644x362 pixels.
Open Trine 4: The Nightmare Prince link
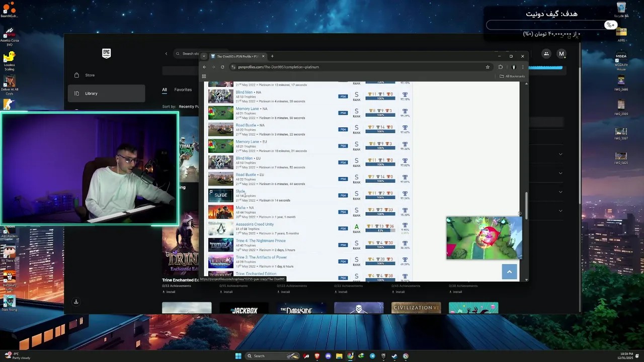point(261,241)
